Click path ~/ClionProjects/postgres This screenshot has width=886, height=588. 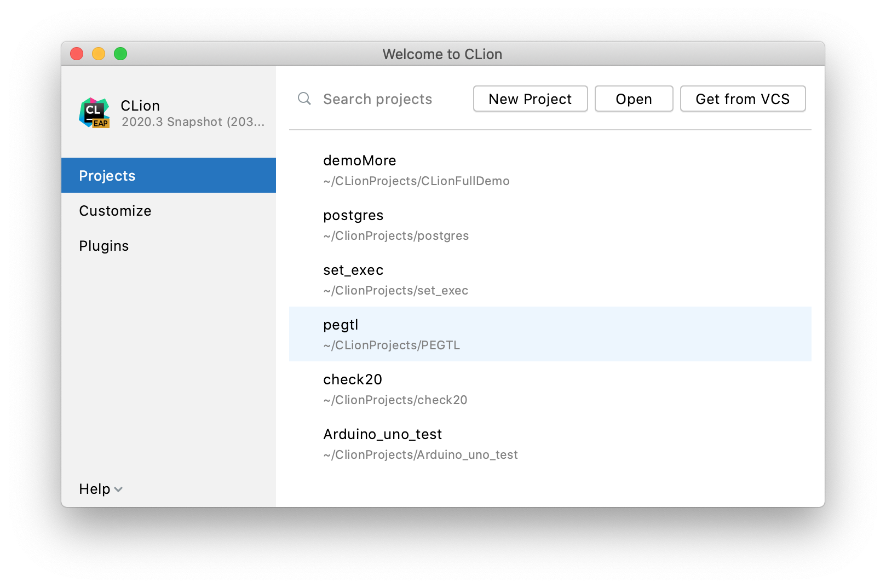click(x=396, y=236)
